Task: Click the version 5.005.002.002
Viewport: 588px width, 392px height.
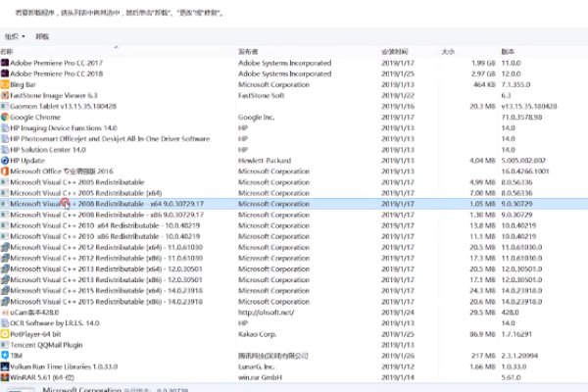Action: 523,161
